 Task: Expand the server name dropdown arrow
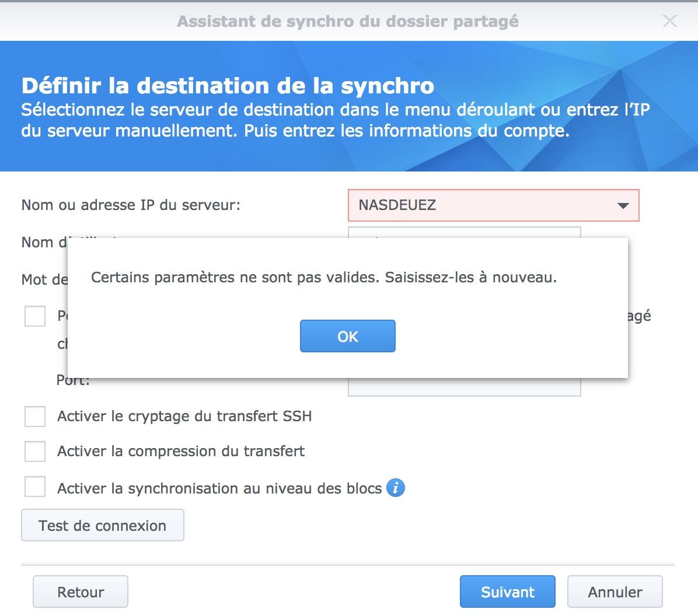click(x=623, y=205)
